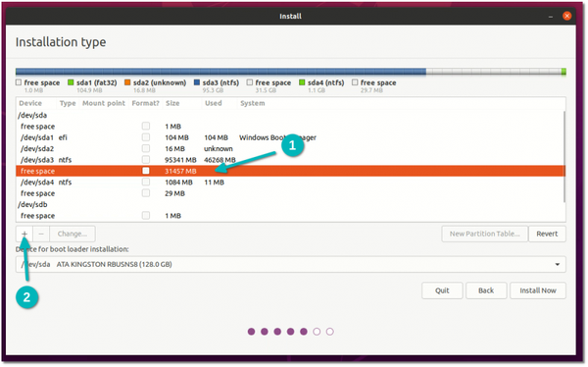
Task: Toggle format checkbox for first 1 MB free space
Action: pos(146,127)
